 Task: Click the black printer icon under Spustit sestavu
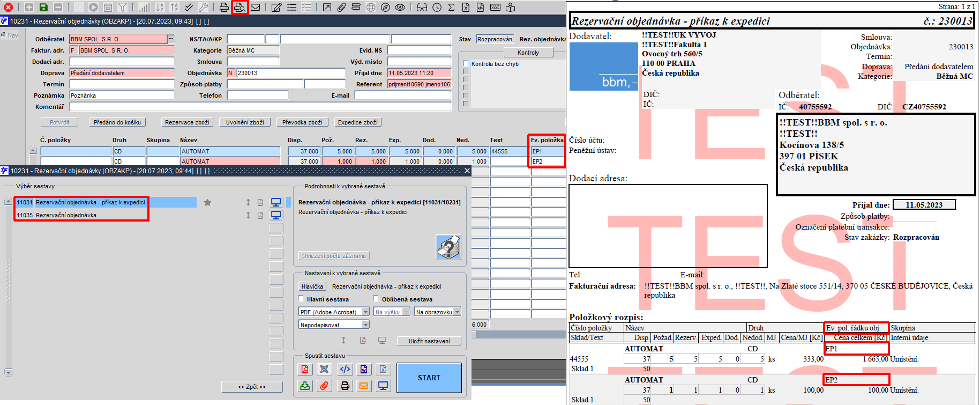345,386
